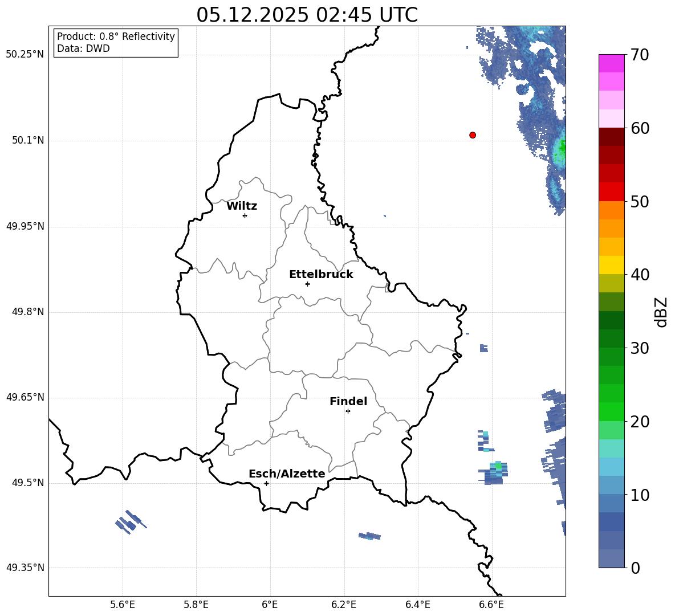Click the 50.1°N latitude label
This screenshot has height=616, width=675.
[29, 140]
